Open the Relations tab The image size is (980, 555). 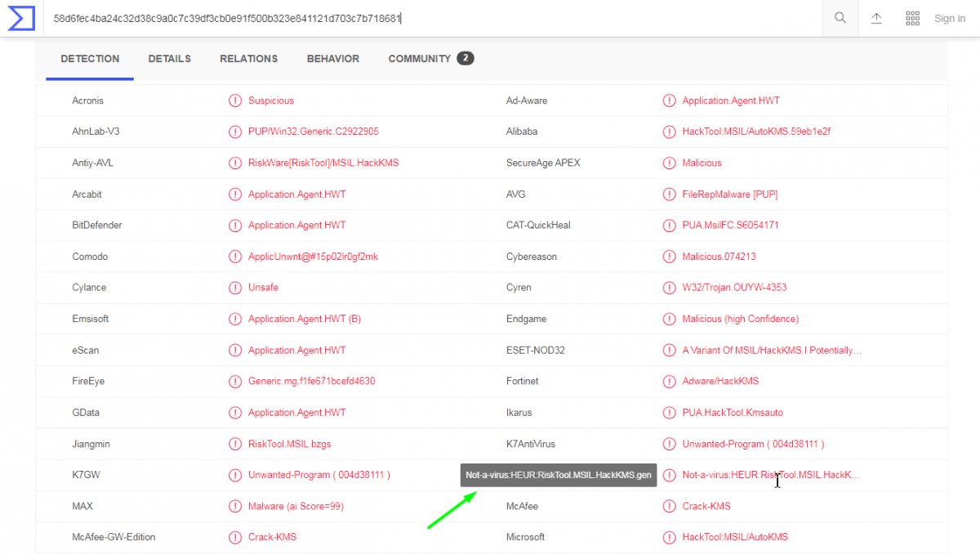(248, 59)
